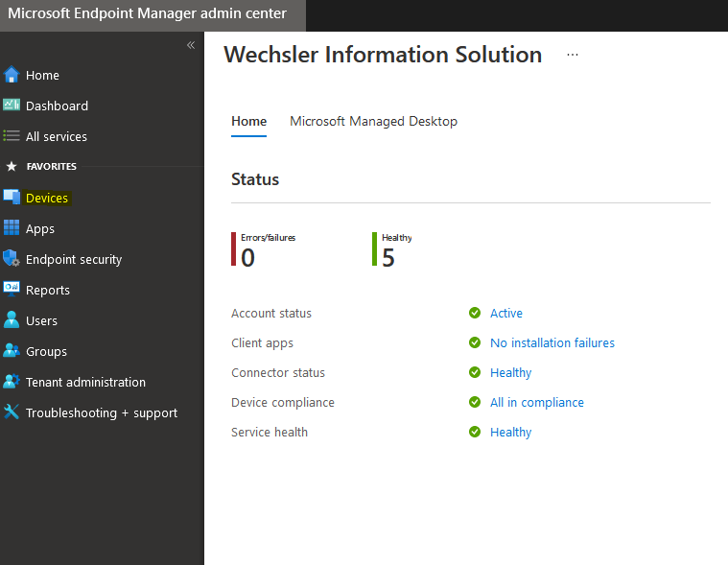The height and width of the screenshot is (565, 728).
Task: Open the All services list icon
Action: [12, 136]
